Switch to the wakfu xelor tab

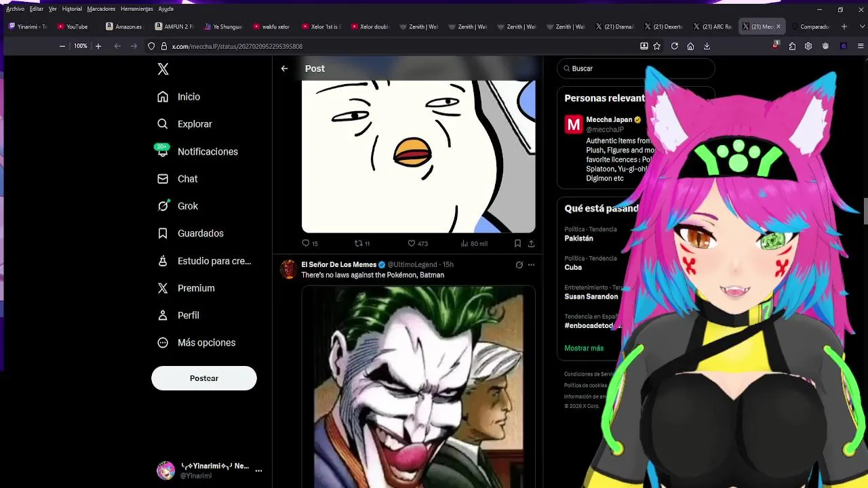click(273, 26)
